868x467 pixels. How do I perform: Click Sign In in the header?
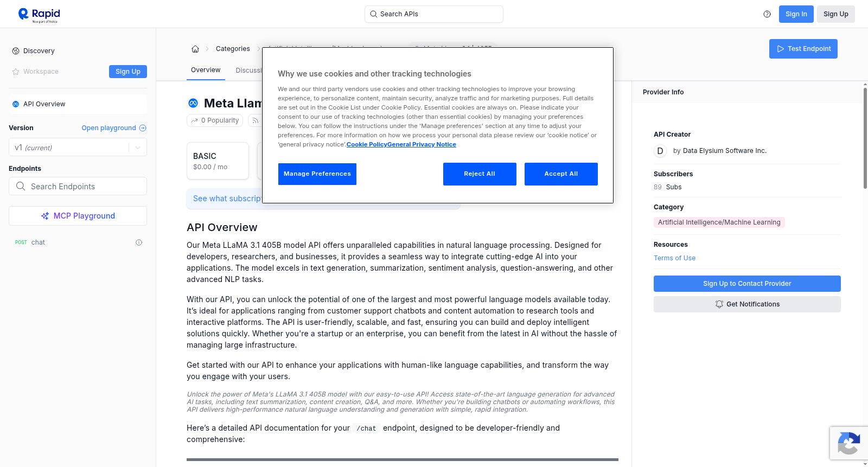pyautogui.click(x=796, y=14)
